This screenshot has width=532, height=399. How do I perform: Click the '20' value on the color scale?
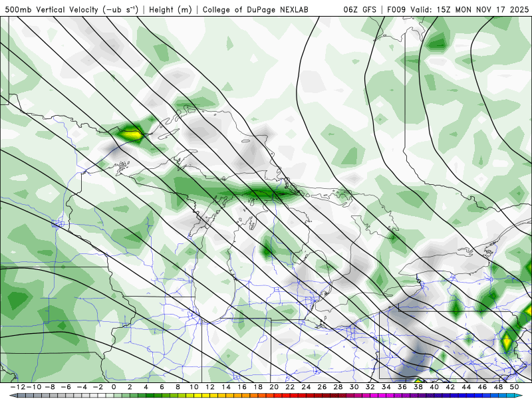pos(274,387)
